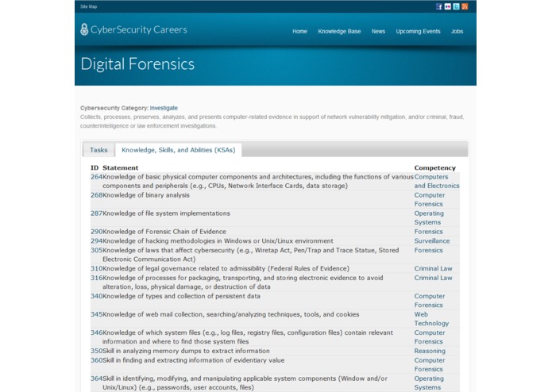Click the ID column header
This screenshot has height=392, width=552.
click(95, 167)
